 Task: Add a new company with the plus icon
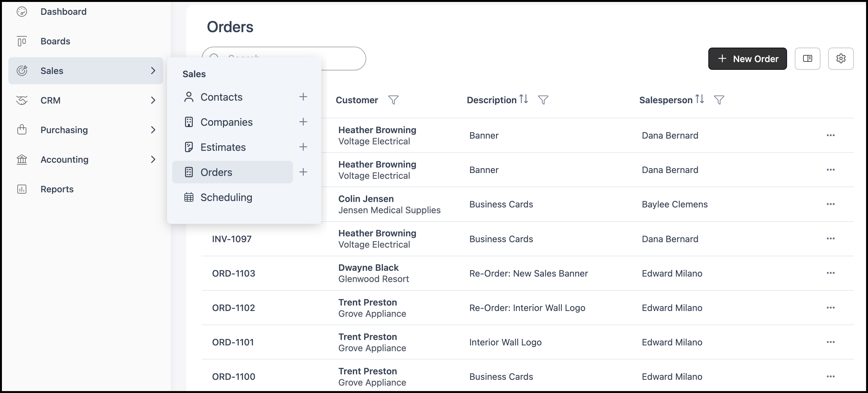(303, 122)
